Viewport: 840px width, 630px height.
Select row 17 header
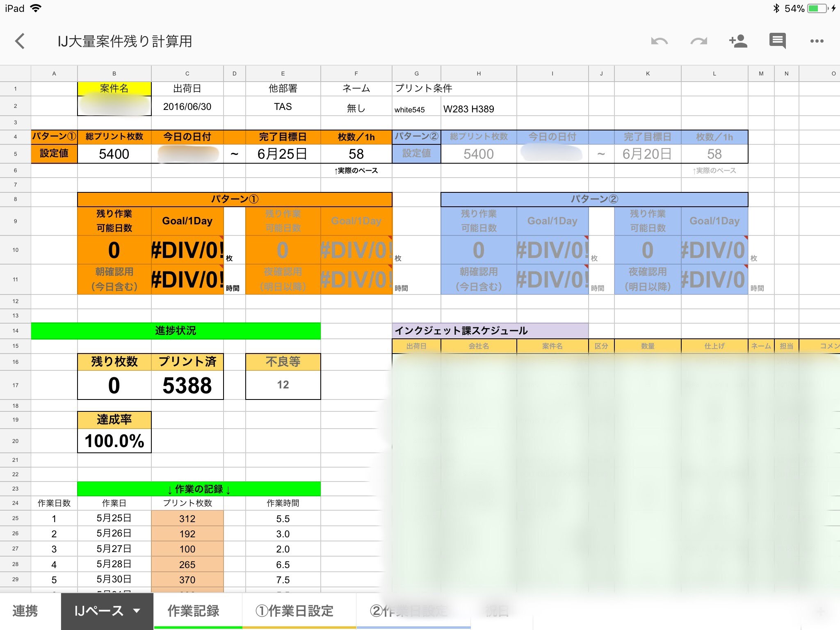tap(15, 385)
